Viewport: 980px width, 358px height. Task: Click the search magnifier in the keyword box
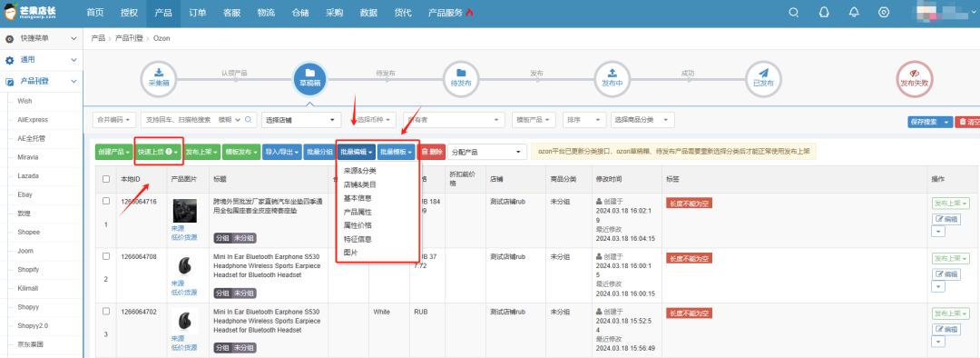click(248, 120)
